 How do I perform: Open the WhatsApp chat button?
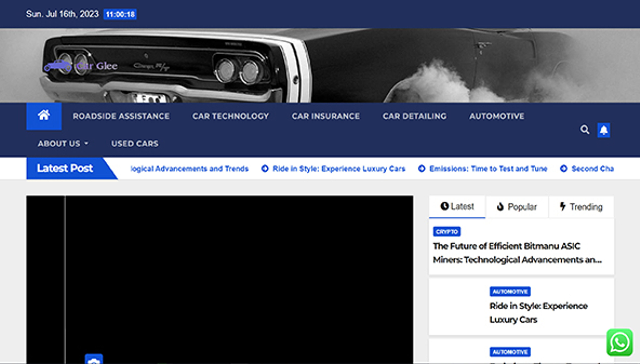[619, 342]
